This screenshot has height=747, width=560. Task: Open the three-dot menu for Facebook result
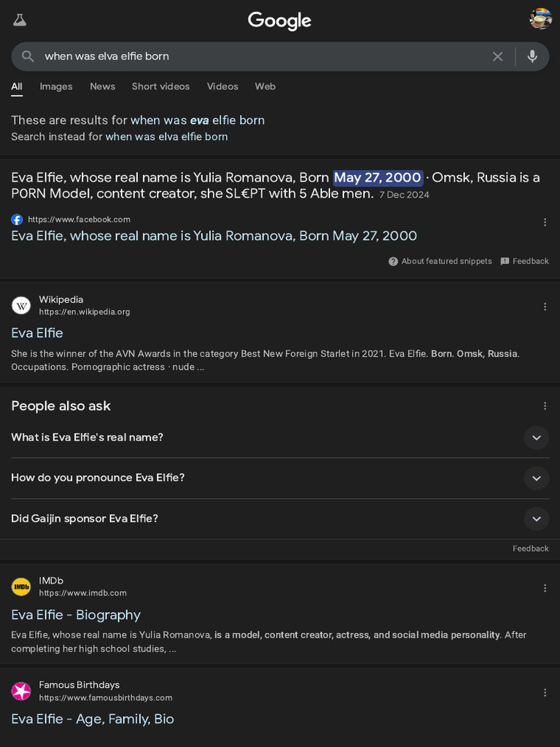click(x=545, y=222)
